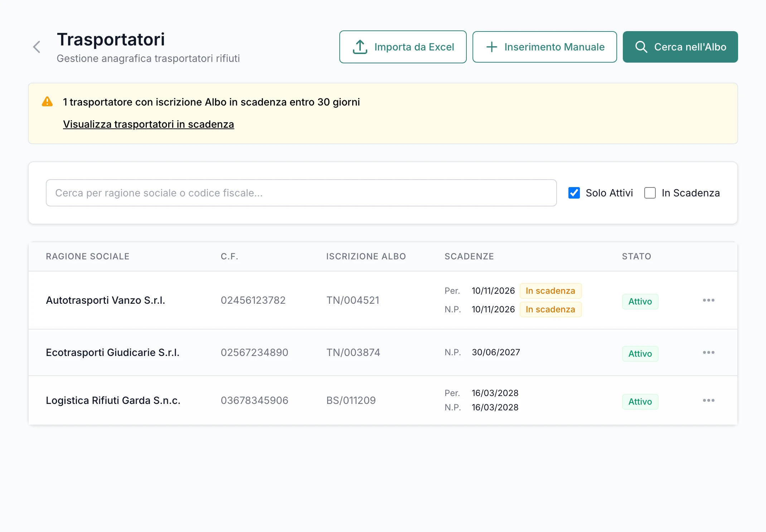The image size is (766, 532).
Task: Open actions menu for Autotrasporti Vanzo S.r.l.
Action: click(x=708, y=300)
